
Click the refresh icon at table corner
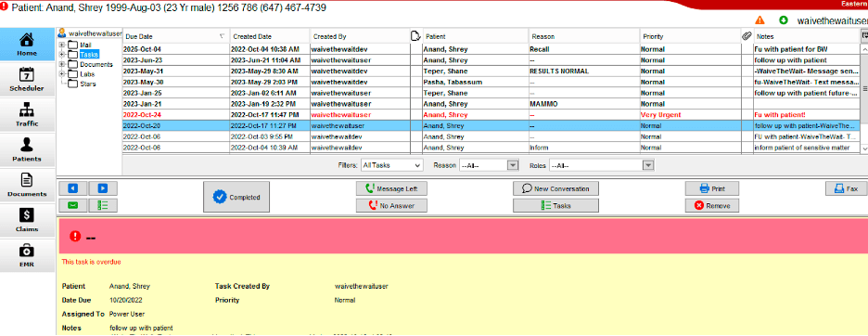coord(864,35)
